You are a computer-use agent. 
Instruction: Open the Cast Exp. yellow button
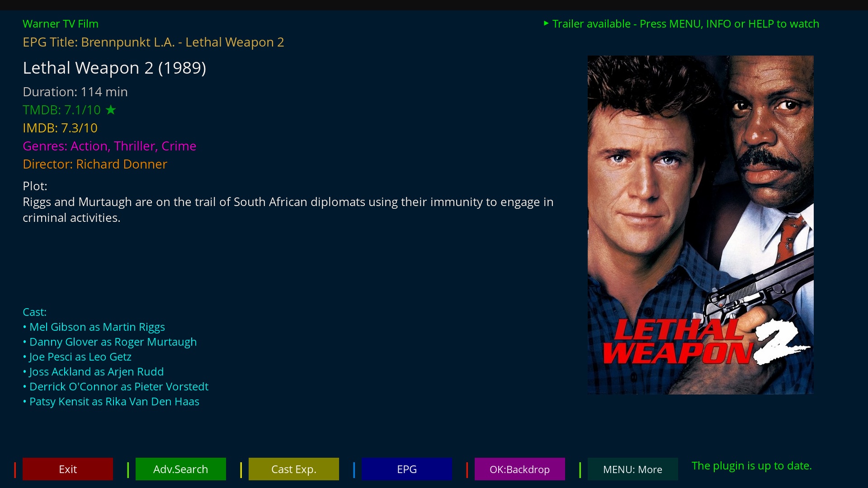click(294, 469)
